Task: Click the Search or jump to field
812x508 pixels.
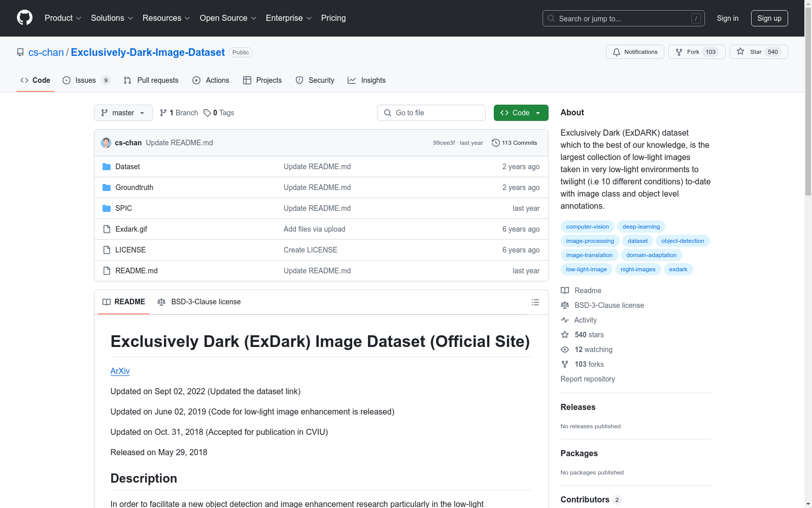Action: click(x=624, y=18)
